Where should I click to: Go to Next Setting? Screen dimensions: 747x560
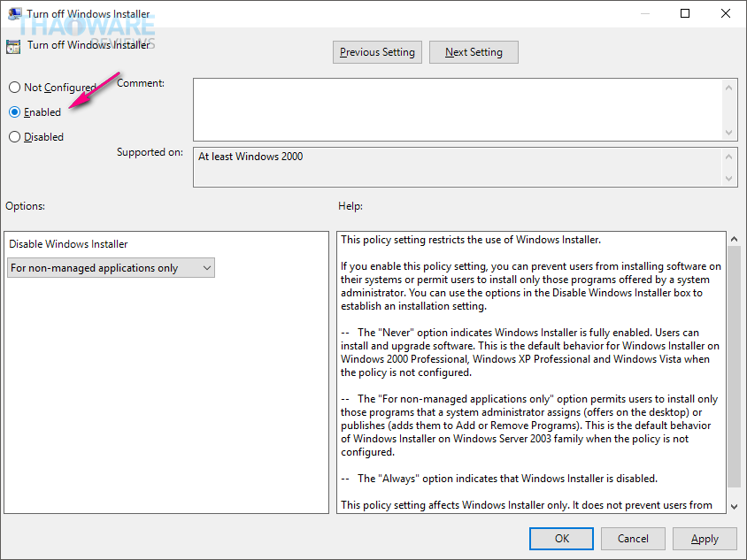tap(474, 52)
